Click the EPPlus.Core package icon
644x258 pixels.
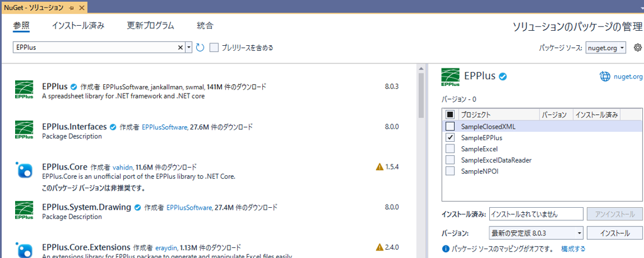(24, 170)
